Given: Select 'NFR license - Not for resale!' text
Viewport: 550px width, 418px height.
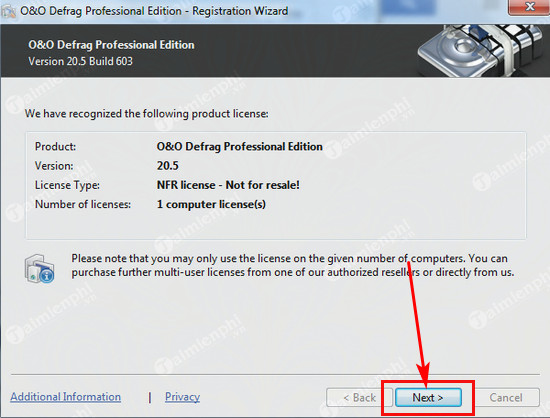Looking at the screenshot, I should click(228, 185).
